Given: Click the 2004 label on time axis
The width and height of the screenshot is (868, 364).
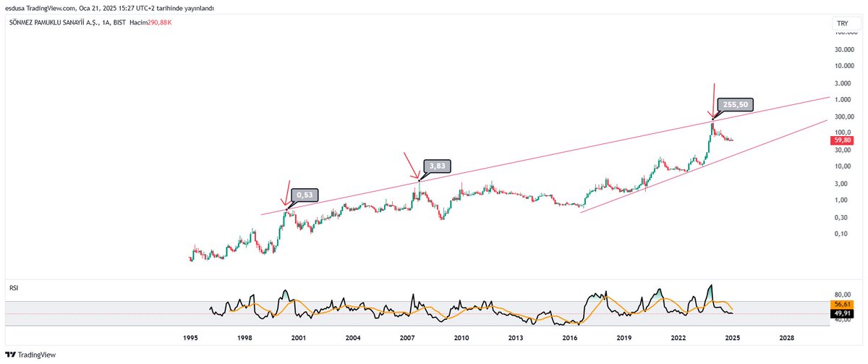Looking at the screenshot, I should point(353,338).
